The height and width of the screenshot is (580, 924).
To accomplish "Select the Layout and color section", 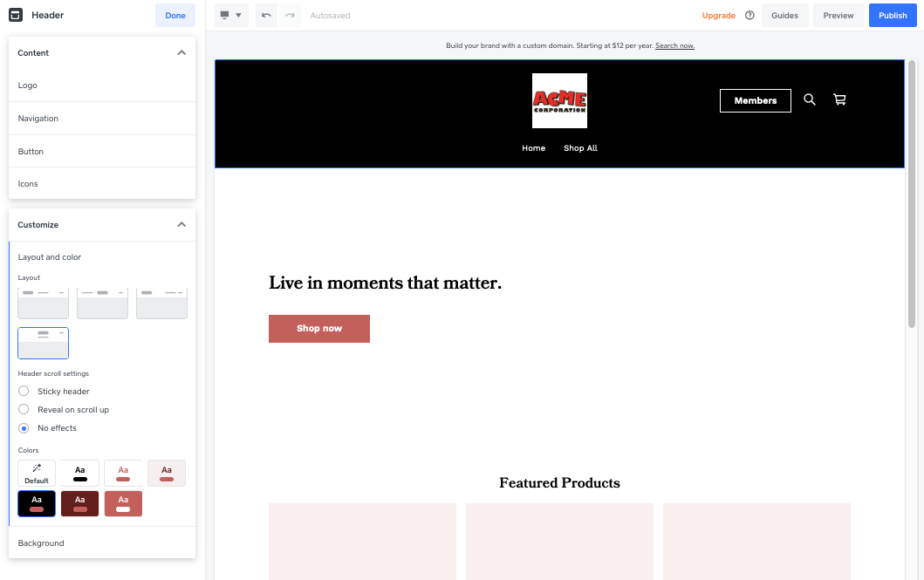I will 50,257.
